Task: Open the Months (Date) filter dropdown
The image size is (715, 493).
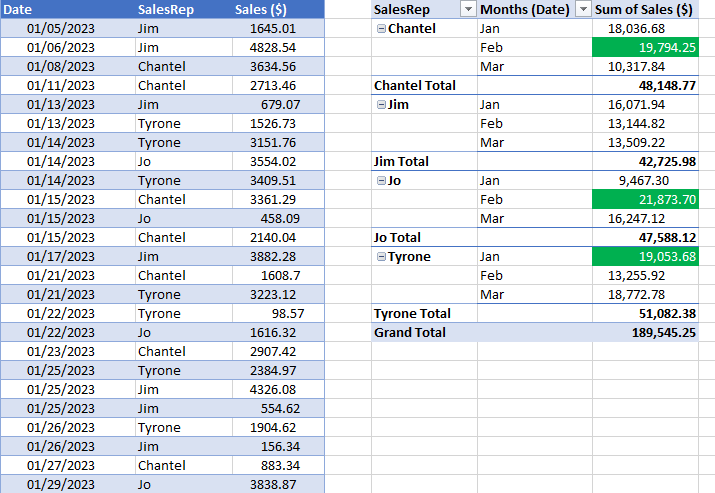Action: [x=583, y=9]
